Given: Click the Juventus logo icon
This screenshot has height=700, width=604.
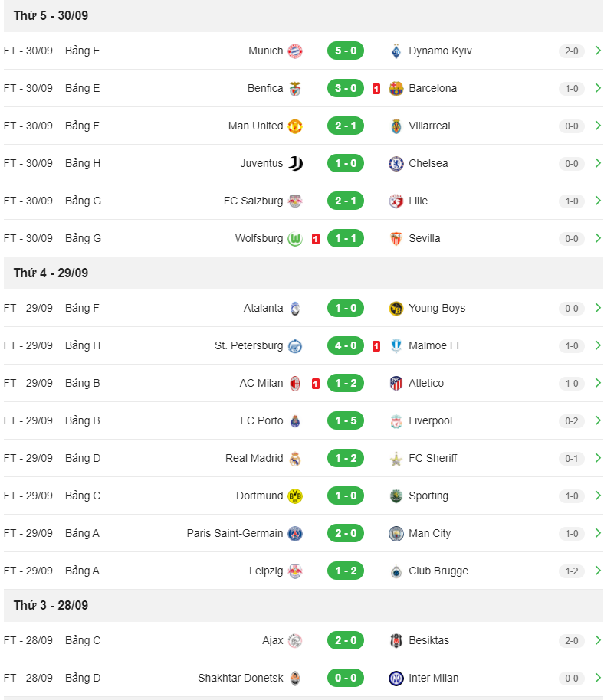Looking at the screenshot, I should (295, 163).
